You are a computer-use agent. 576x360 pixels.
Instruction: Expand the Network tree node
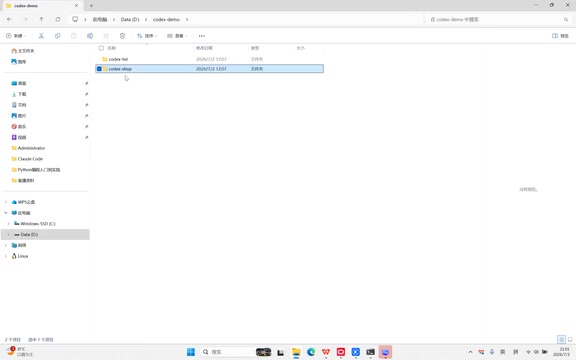(x=6, y=245)
